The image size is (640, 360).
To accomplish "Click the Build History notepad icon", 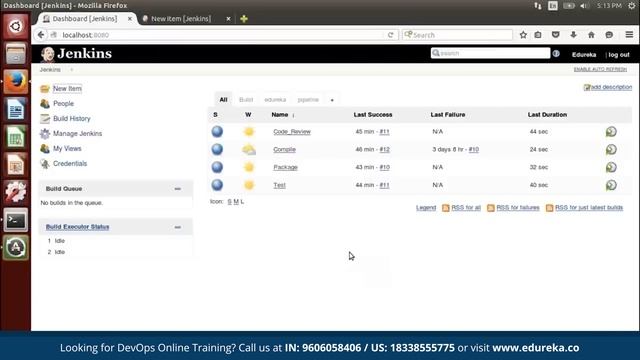I will [44, 119].
